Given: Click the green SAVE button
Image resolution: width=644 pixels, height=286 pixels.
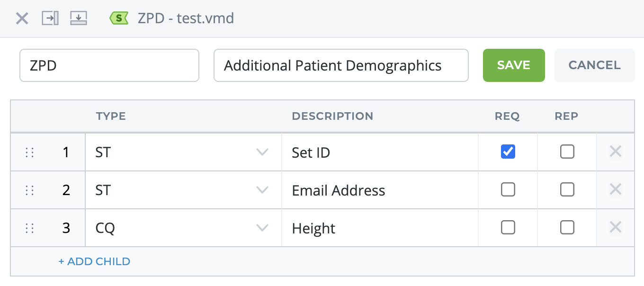Looking at the screenshot, I should (514, 65).
